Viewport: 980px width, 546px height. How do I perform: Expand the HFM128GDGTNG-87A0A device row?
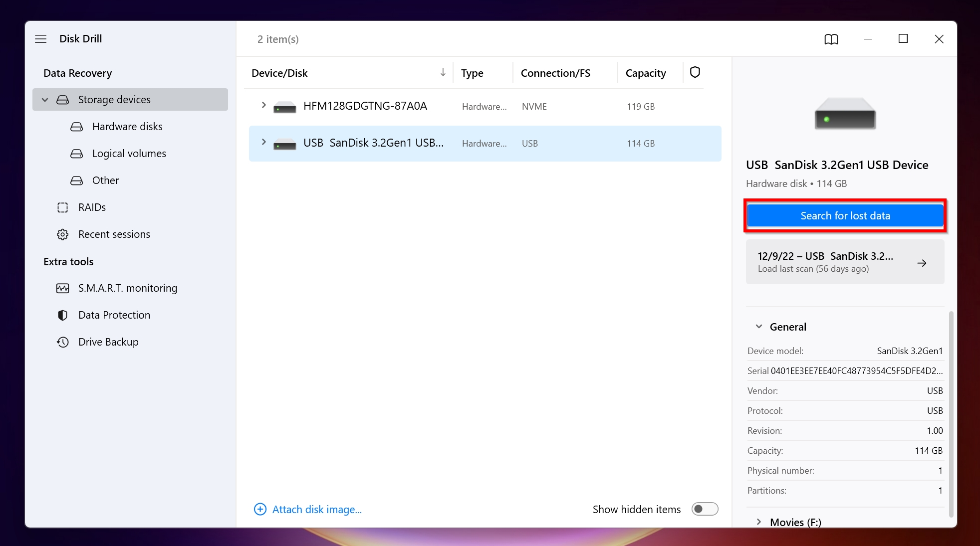pos(263,106)
